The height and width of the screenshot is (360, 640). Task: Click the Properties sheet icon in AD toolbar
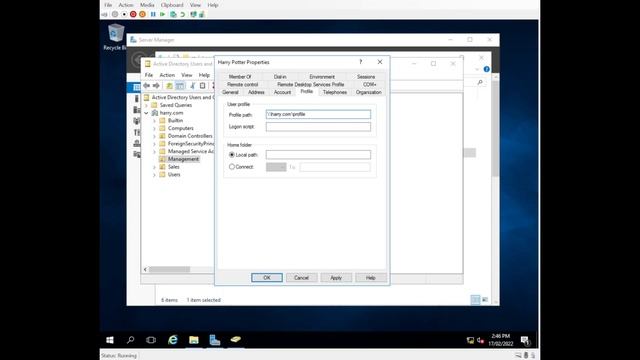(x=202, y=86)
